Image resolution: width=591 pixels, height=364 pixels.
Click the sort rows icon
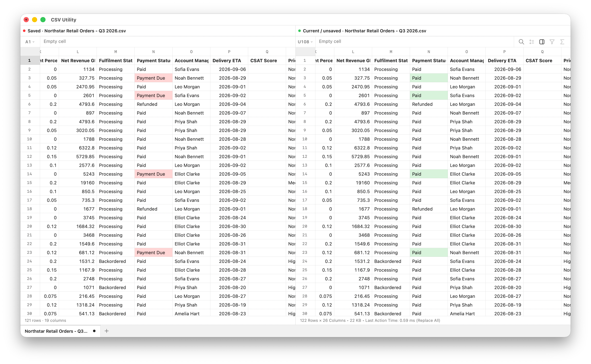531,42
